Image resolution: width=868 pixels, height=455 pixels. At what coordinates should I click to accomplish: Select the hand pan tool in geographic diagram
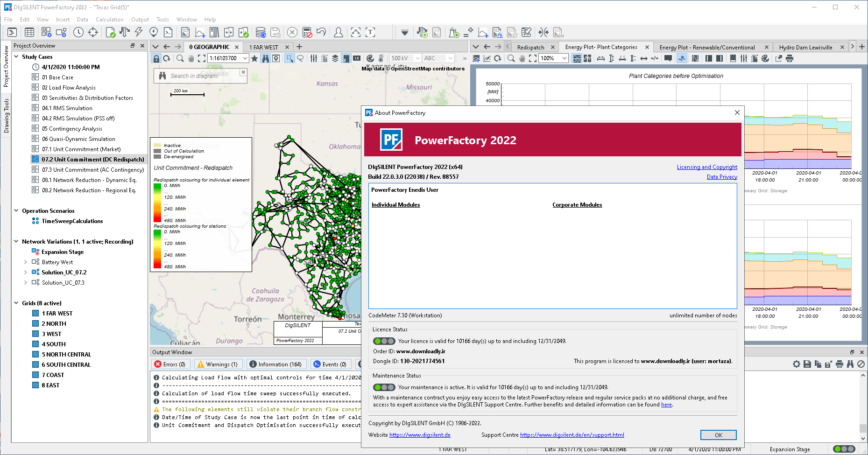point(191,58)
